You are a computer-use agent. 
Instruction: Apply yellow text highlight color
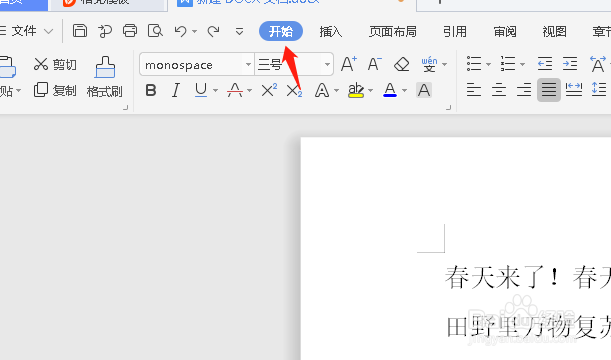tap(356, 90)
